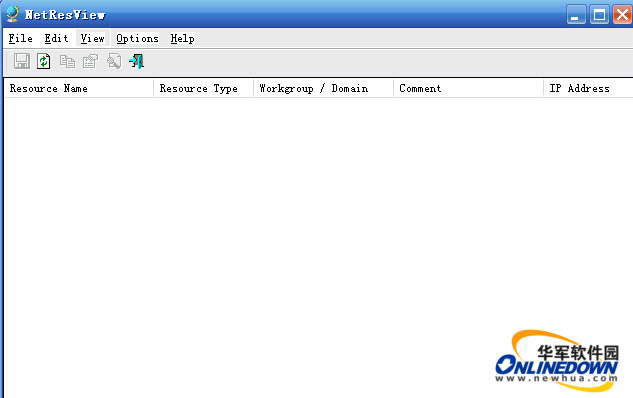Minimize the NetResView window
This screenshot has height=398, width=633.
click(576, 15)
